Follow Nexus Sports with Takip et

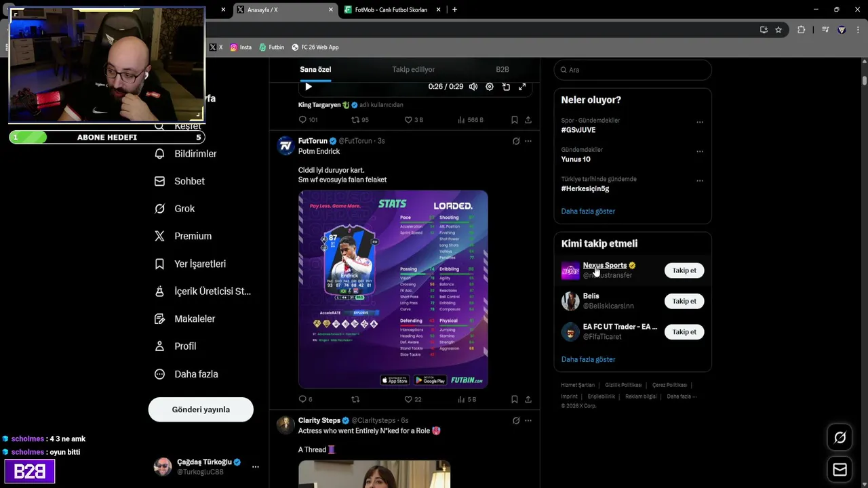[684, 270]
